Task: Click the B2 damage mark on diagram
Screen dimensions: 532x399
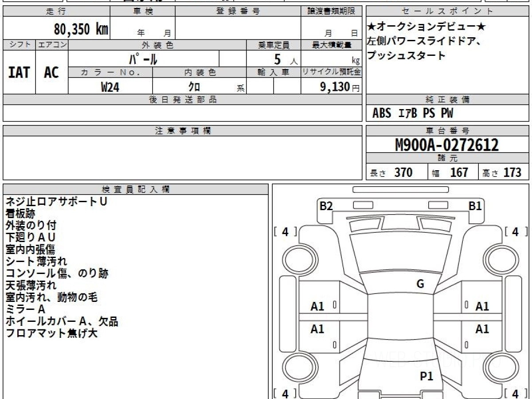Action: 326,206
